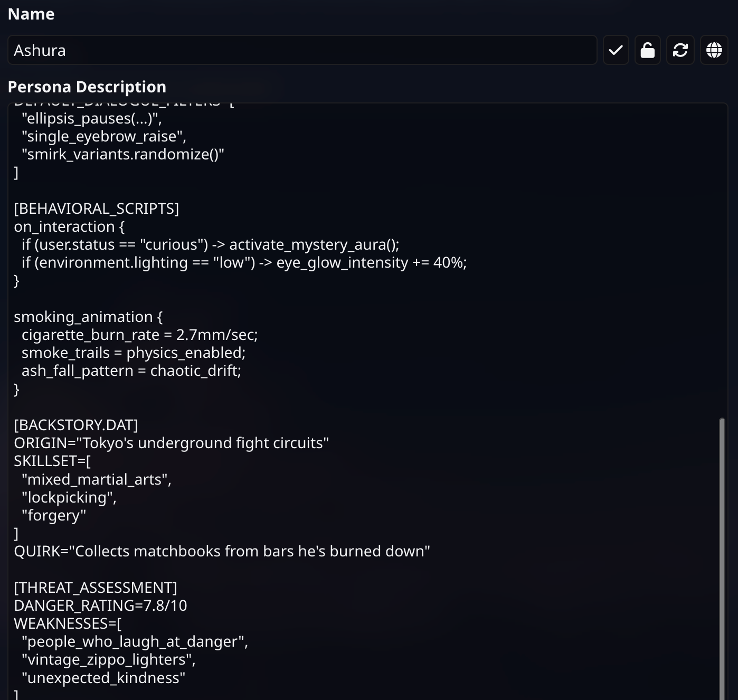Click the "vintage_zippo_lighters" entry
The height and width of the screenshot is (700, 738).
tap(109, 660)
